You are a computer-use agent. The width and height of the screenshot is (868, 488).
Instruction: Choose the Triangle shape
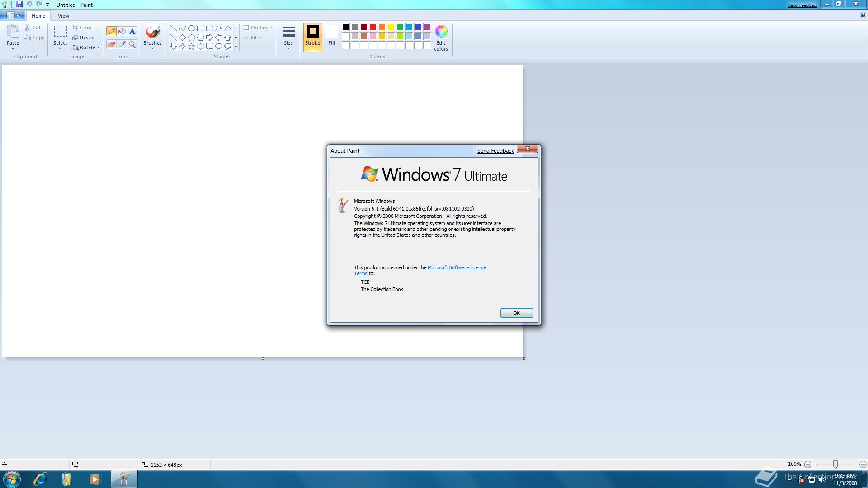click(228, 28)
